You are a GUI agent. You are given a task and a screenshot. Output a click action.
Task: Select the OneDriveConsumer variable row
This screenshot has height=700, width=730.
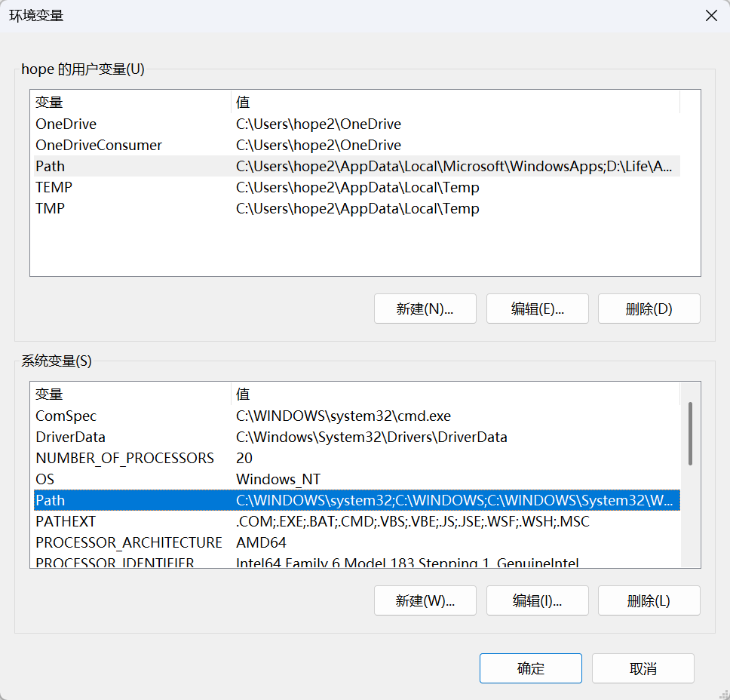pos(99,145)
